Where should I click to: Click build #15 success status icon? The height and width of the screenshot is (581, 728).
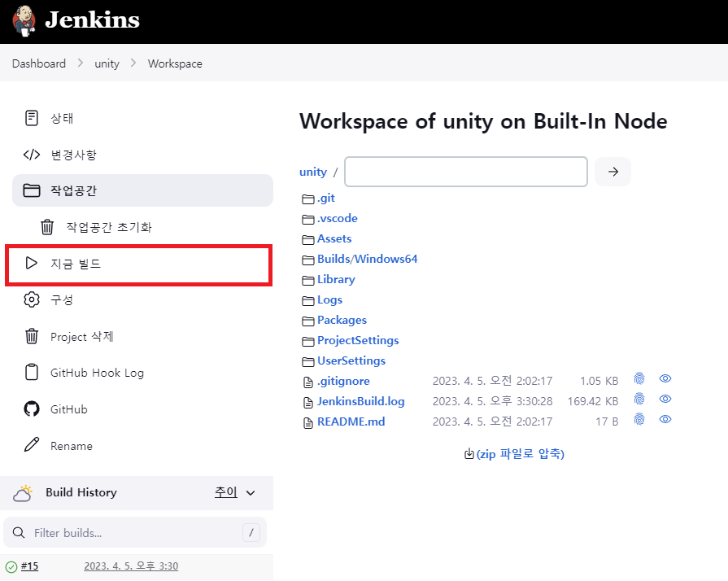11,567
